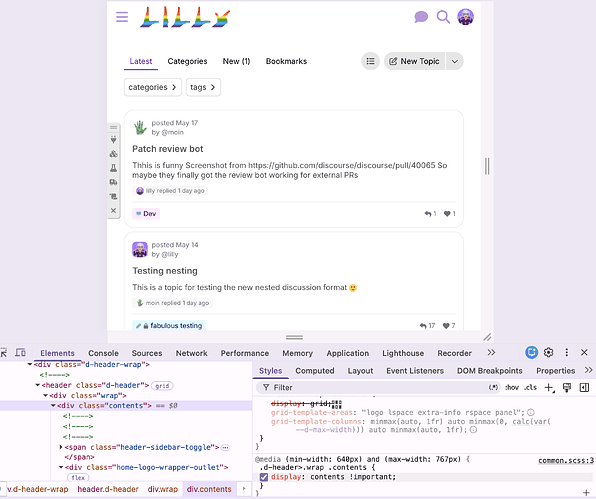The height and width of the screenshot is (499, 596).
Task: Open the categories filter dropdown
Action: (x=152, y=87)
